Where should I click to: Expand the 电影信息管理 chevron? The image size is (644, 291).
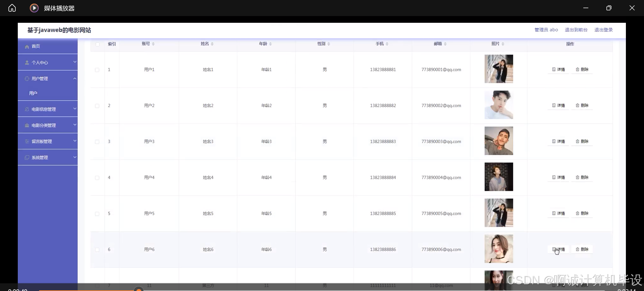click(x=75, y=109)
